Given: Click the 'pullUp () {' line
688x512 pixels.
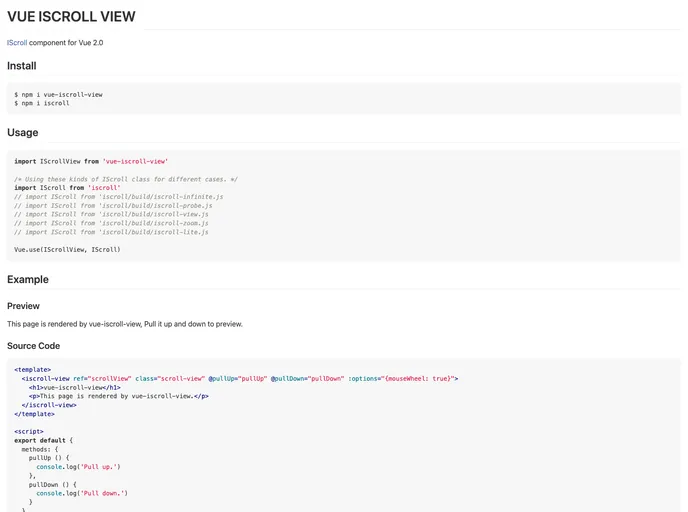Looking at the screenshot, I should 49,458.
